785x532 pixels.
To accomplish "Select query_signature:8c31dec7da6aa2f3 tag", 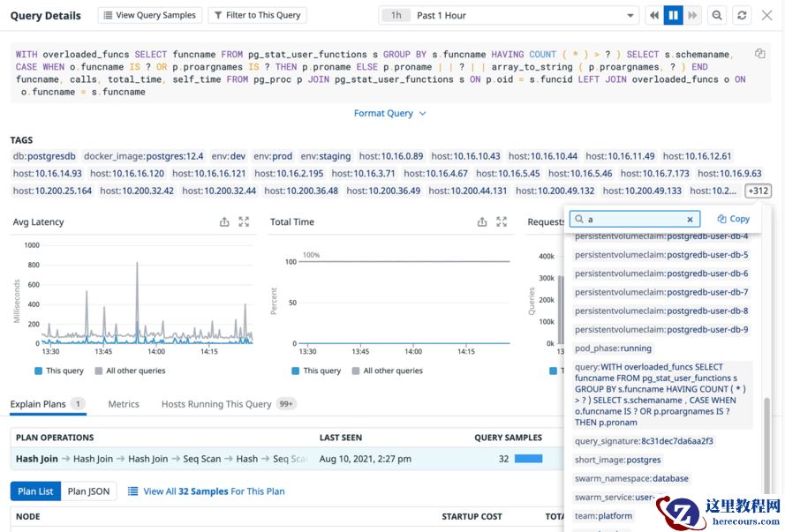I will pos(644,441).
